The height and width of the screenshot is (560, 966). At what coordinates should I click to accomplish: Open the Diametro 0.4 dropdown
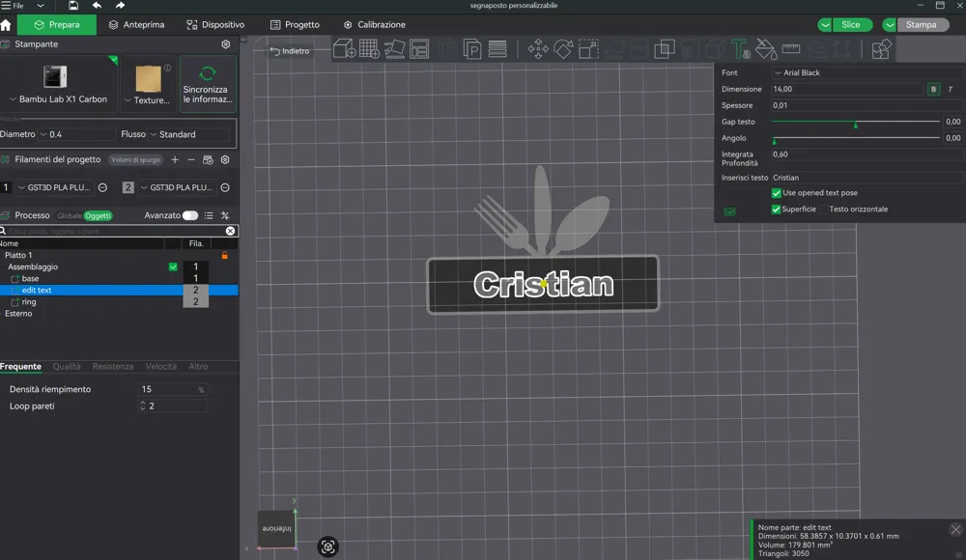(77, 134)
